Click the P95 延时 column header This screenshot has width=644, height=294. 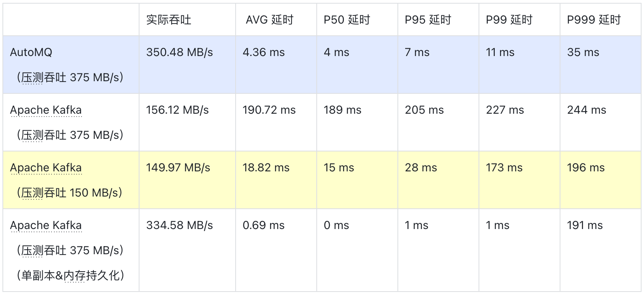(x=428, y=20)
